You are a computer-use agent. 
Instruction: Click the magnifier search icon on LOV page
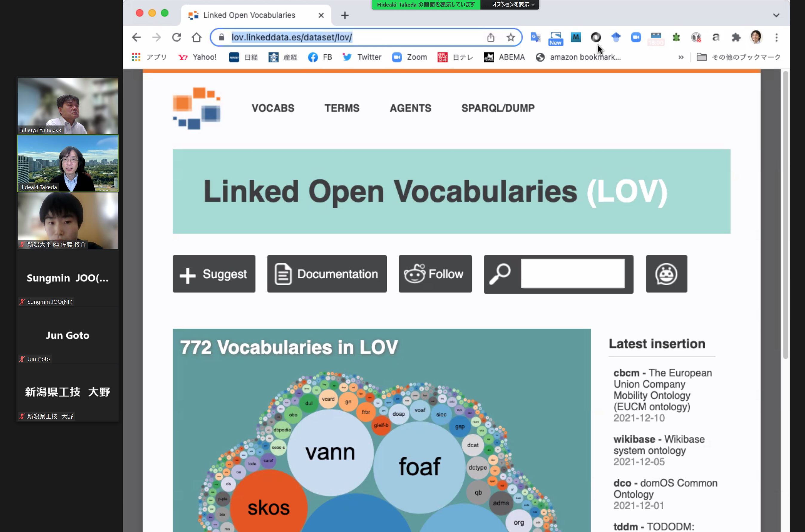pos(500,274)
